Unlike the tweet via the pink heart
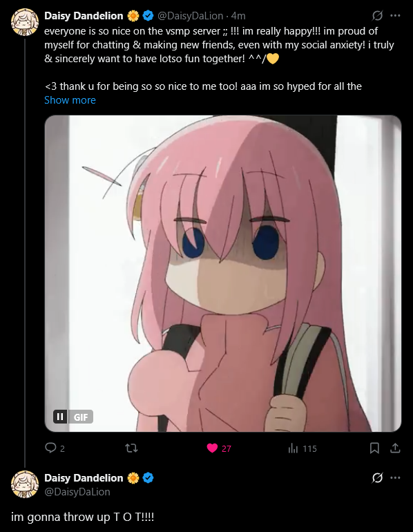 (x=212, y=448)
